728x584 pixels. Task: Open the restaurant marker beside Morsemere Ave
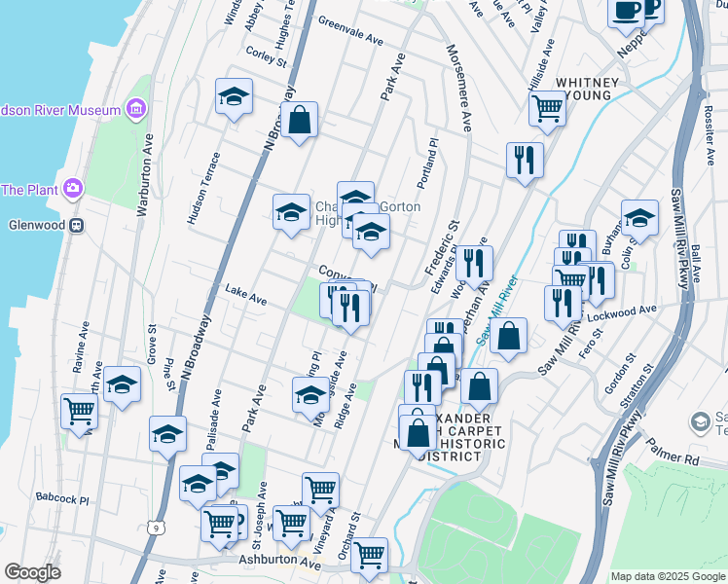(x=525, y=160)
